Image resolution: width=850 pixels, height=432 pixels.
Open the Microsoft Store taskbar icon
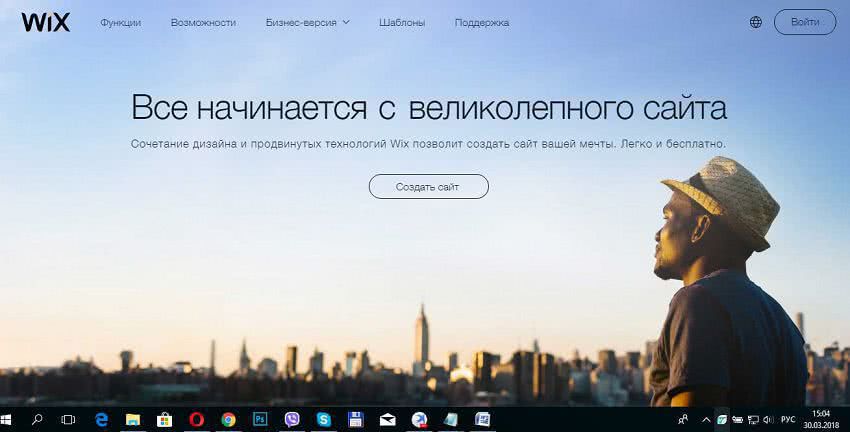(x=165, y=420)
